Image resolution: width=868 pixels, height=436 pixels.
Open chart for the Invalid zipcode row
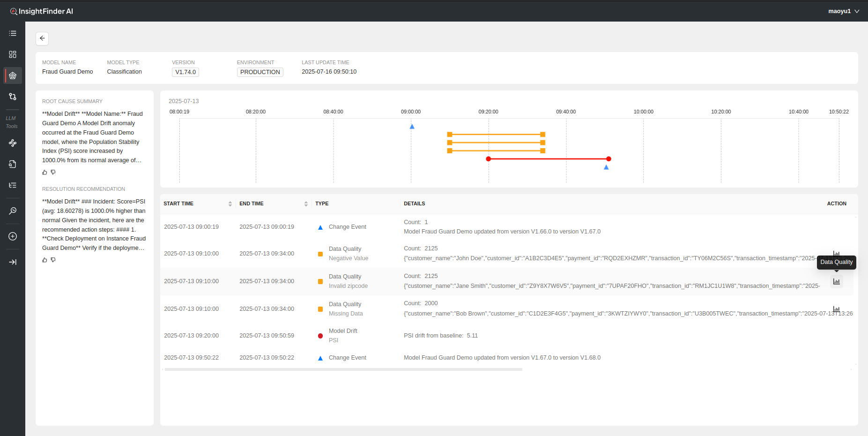pyautogui.click(x=836, y=281)
